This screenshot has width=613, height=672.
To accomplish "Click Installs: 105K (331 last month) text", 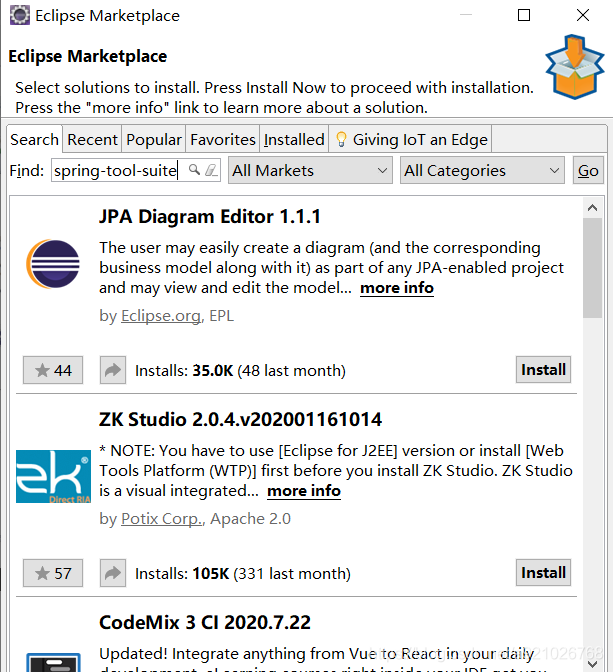I will (x=243, y=574).
